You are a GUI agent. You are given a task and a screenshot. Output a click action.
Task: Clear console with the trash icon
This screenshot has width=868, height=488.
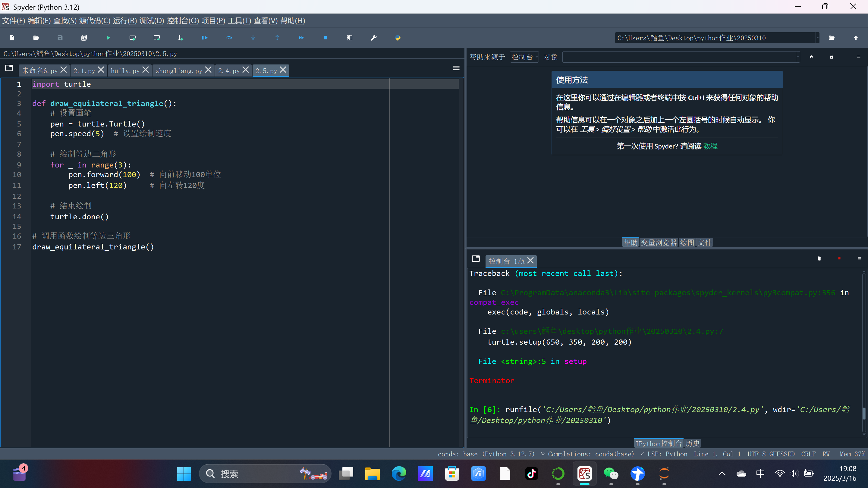pyautogui.click(x=819, y=258)
